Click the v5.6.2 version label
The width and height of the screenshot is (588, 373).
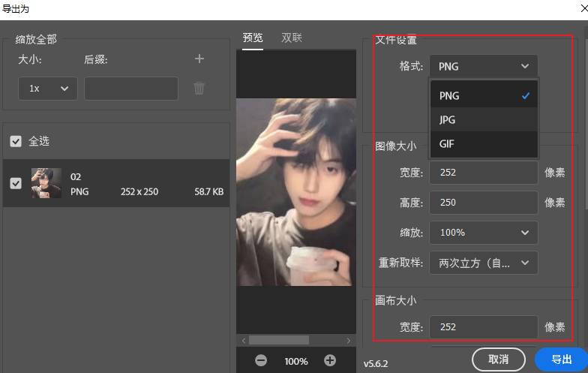tap(376, 363)
